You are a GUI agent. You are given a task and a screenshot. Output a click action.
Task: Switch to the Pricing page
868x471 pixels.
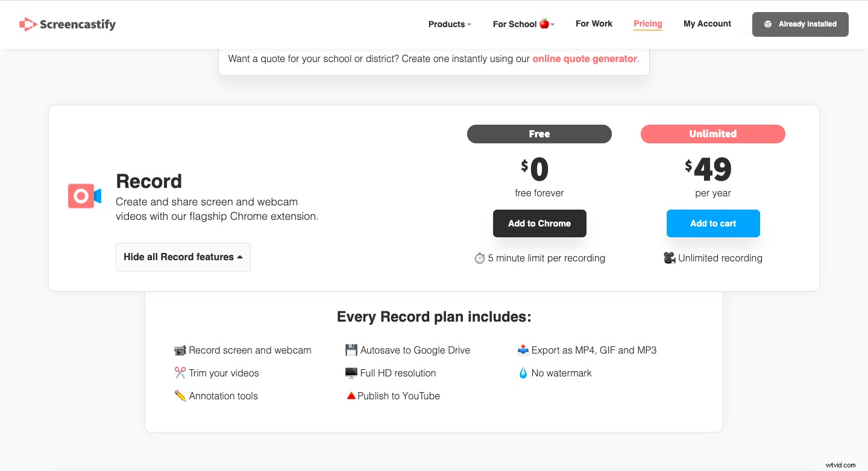[x=647, y=23]
